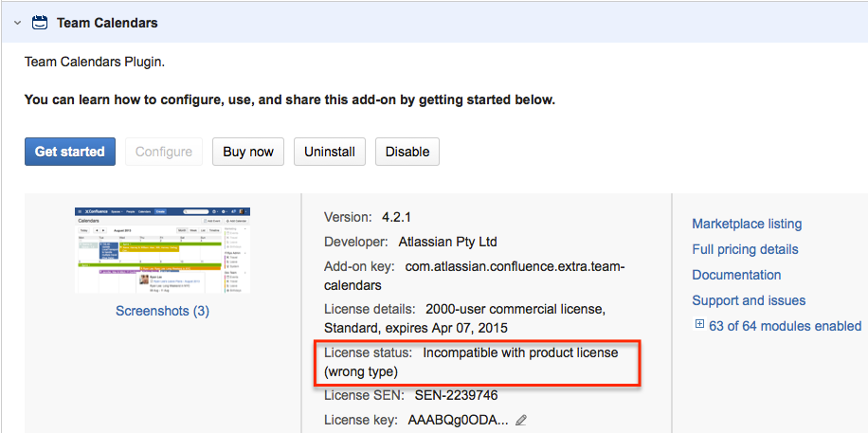Uninstall the Team Calendars add-on
Image resolution: width=868 pixels, height=433 pixels.
330,152
